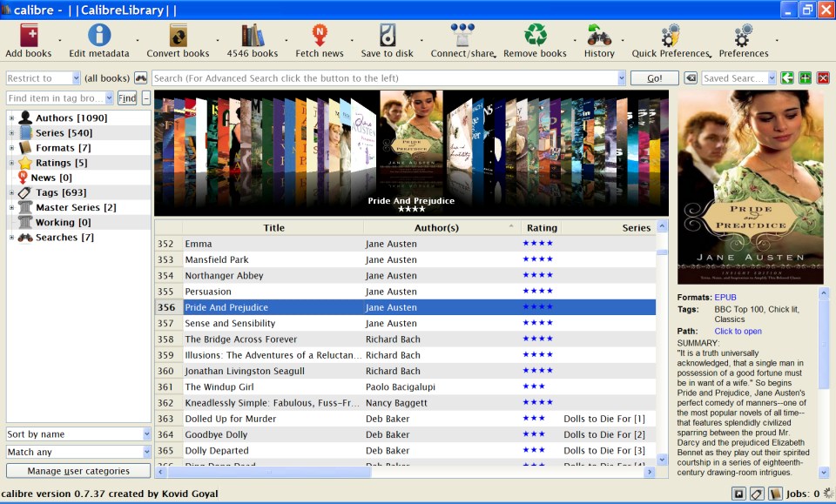
Task: Expand the Series [540] category
Action: click(11, 133)
